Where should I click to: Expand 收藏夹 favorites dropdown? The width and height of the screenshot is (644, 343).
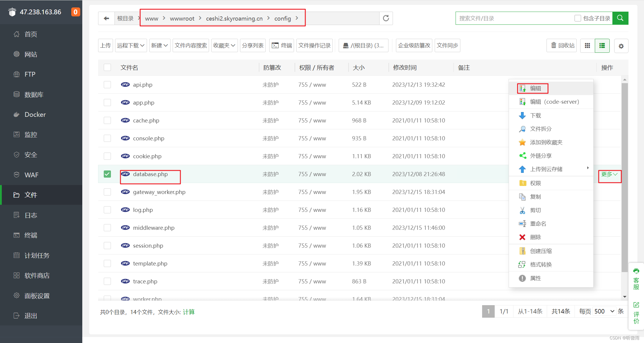coord(225,46)
